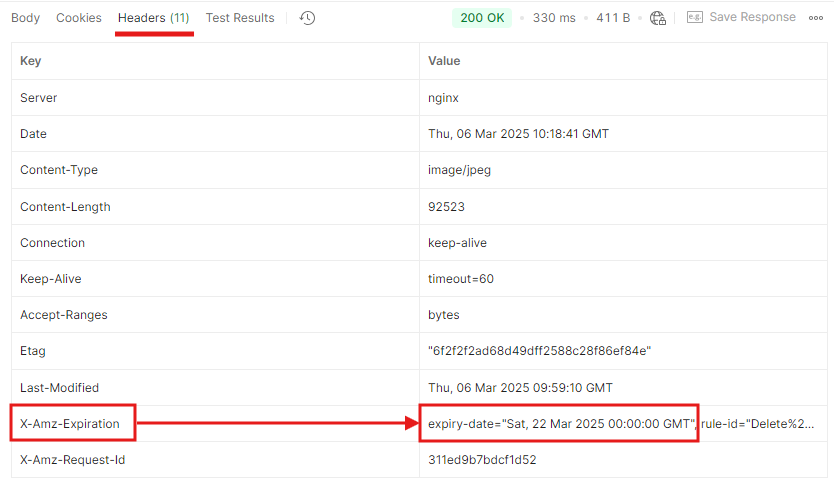
Task: Switch to the Body tab
Action: (25, 18)
